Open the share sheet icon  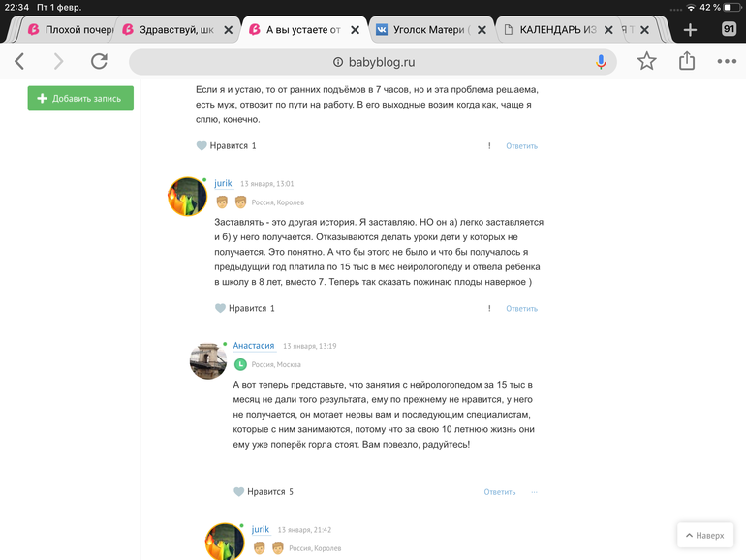pos(687,61)
